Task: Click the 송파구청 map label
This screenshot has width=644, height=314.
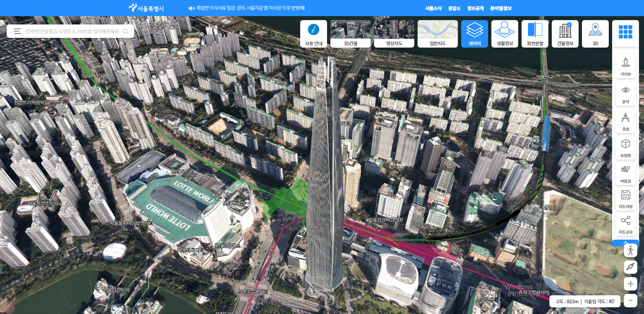Action: (485, 300)
